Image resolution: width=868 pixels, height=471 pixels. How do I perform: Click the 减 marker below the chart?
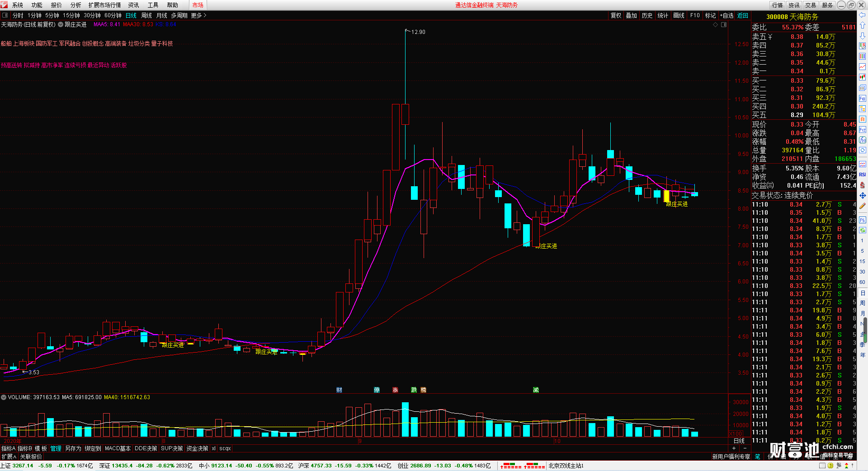click(536, 390)
